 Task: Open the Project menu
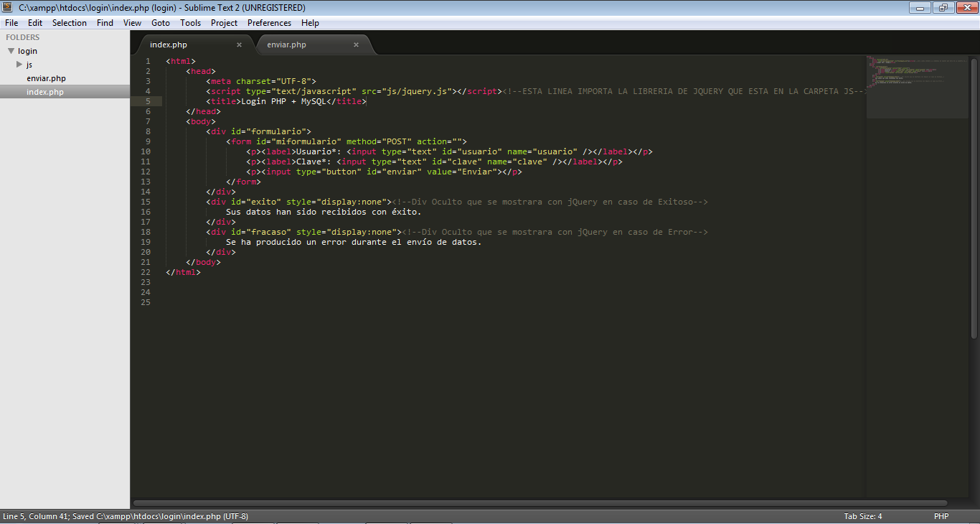224,22
